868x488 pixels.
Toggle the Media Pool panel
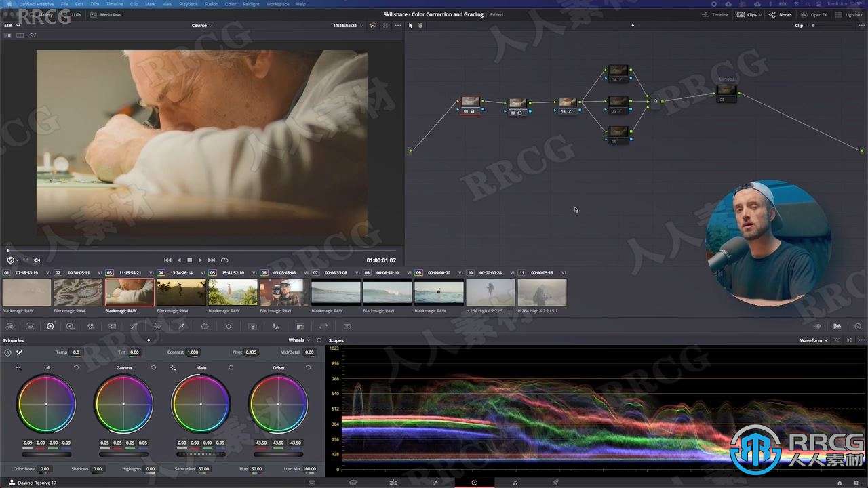click(x=106, y=14)
